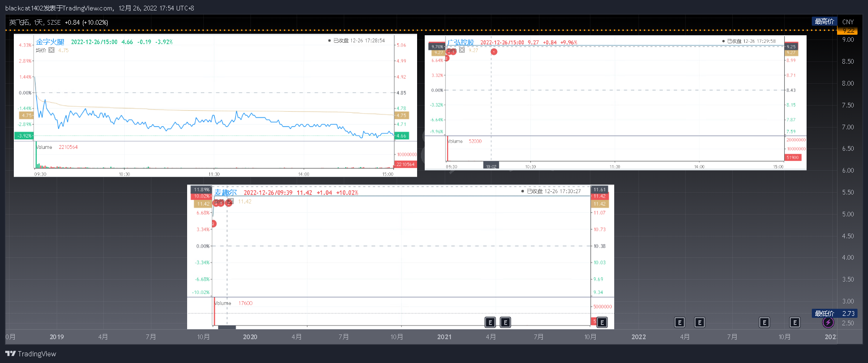
Task: Select the 2020 label on time axis
Action: tap(250, 337)
